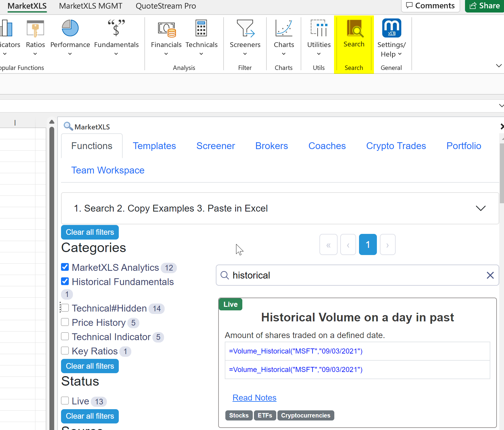Open the Technicals calculator icon menu
504x430 pixels.
pos(201,28)
